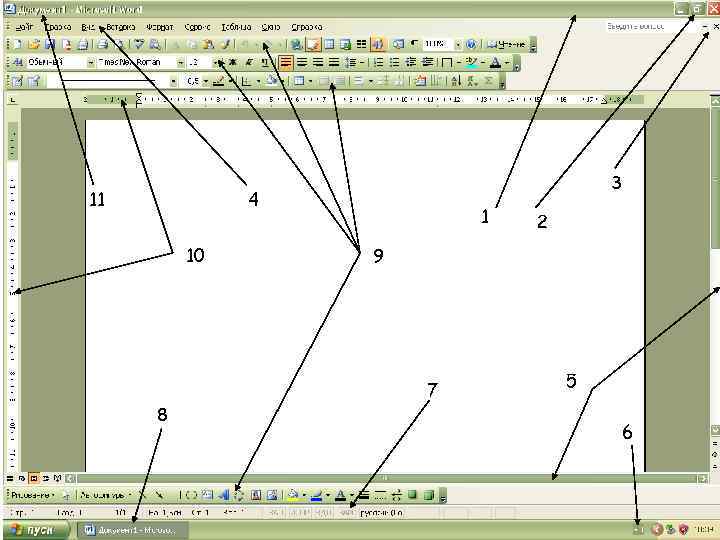
Task: Increase paragraph indent
Action: (428, 62)
